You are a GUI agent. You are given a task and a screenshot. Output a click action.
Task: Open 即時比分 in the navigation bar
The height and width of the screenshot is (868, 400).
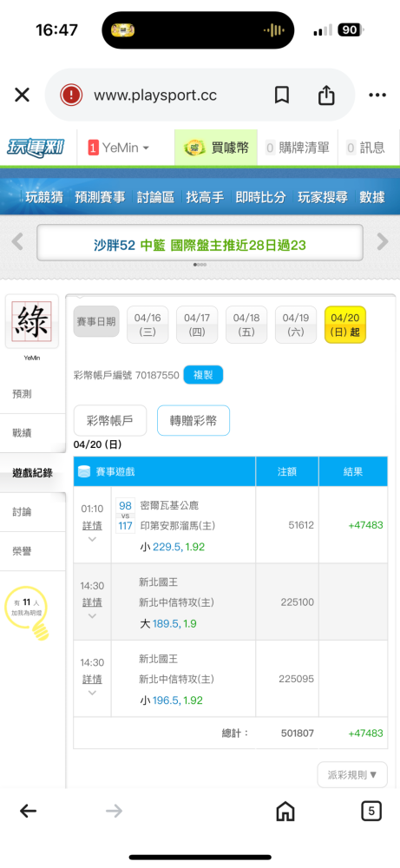coord(260,196)
